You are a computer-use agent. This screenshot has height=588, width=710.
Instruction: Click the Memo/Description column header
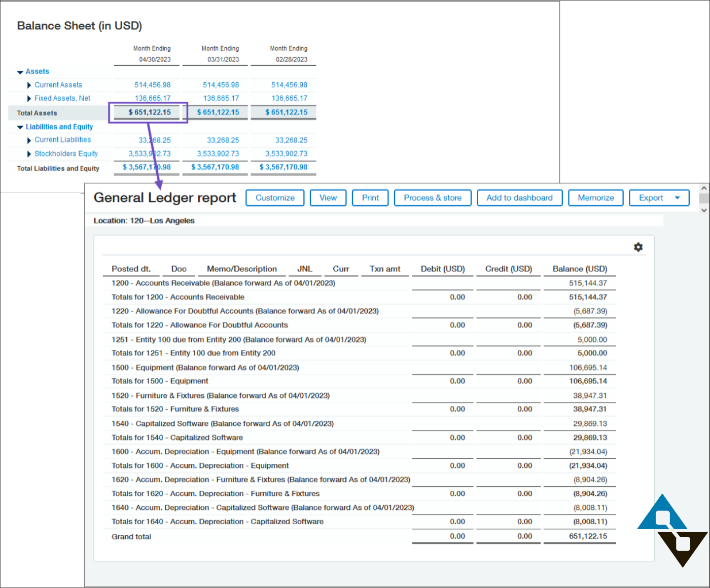(242, 269)
